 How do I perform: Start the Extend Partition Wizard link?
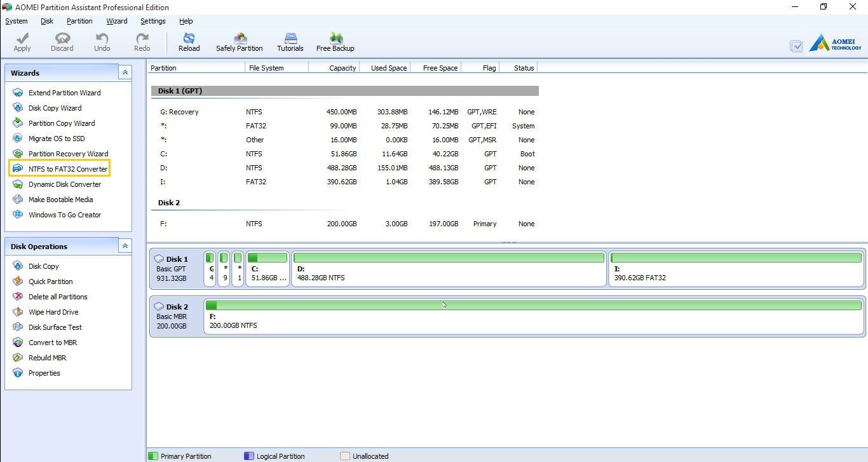pyautogui.click(x=65, y=93)
